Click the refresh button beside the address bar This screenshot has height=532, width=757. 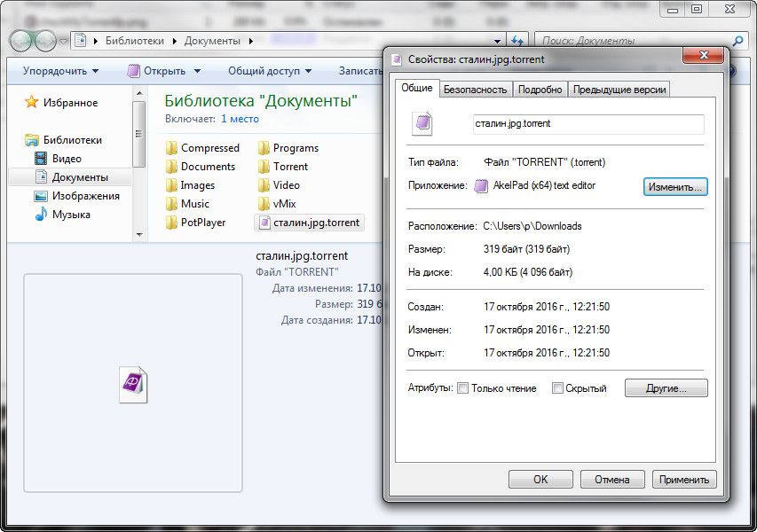point(517,41)
